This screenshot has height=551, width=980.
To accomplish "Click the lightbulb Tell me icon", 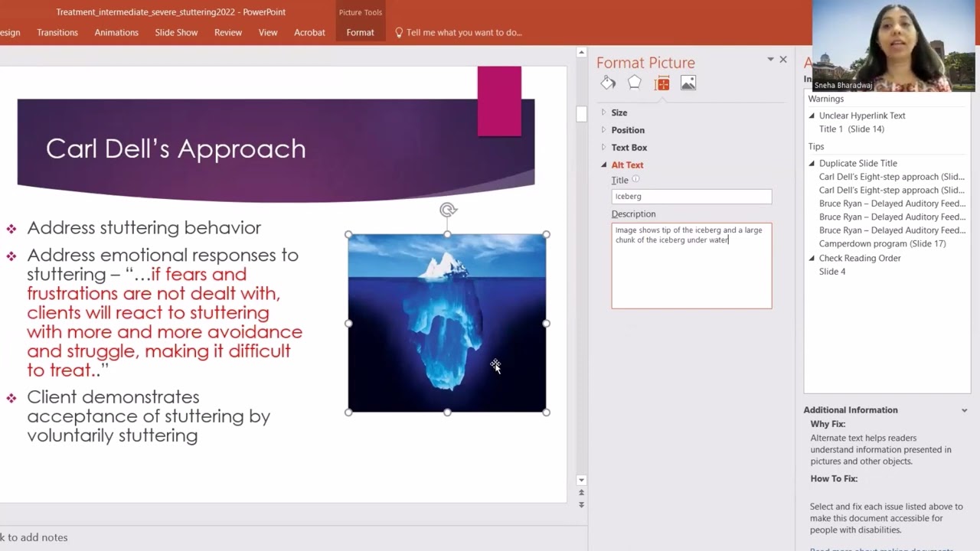I will pos(399,33).
